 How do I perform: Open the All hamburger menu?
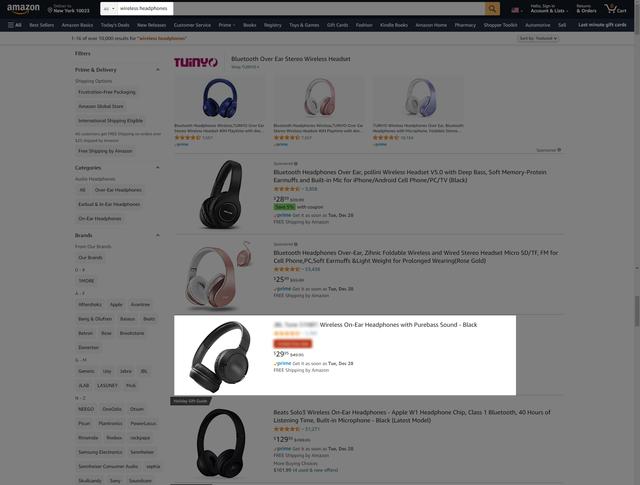(15, 25)
